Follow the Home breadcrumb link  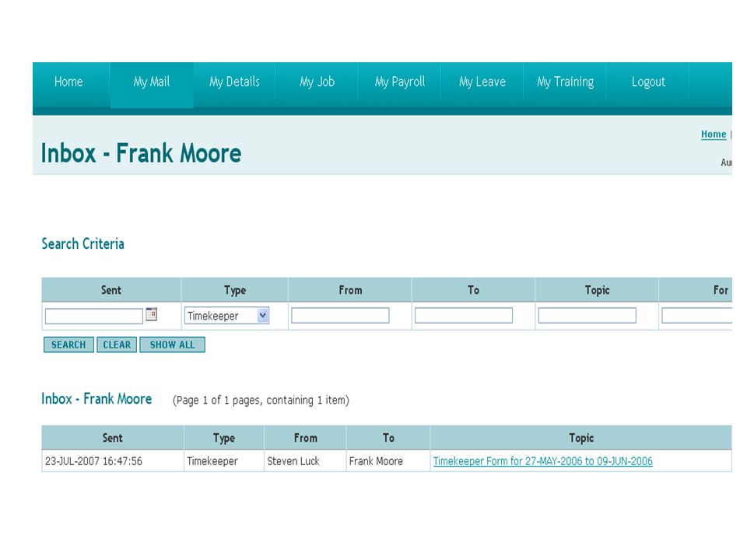pos(714,135)
